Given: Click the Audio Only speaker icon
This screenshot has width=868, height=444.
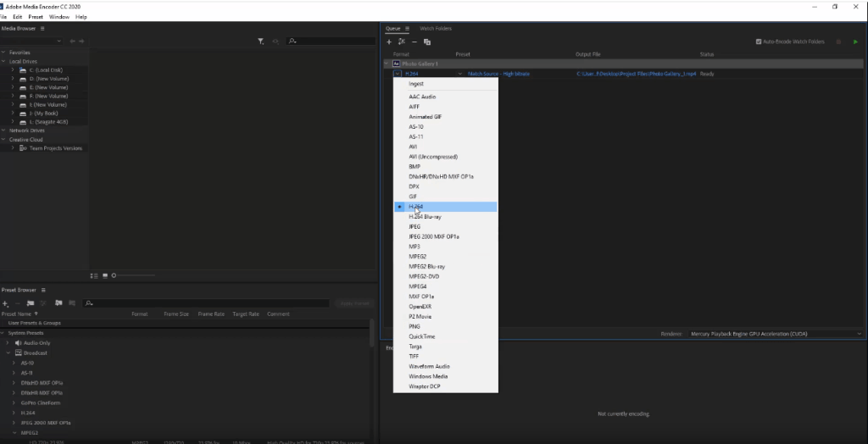Looking at the screenshot, I should [x=18, y=342].
